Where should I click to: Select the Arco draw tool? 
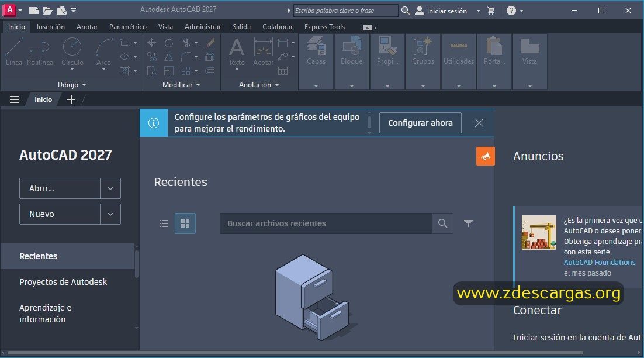pyautogui.click(x=103, y=52)
